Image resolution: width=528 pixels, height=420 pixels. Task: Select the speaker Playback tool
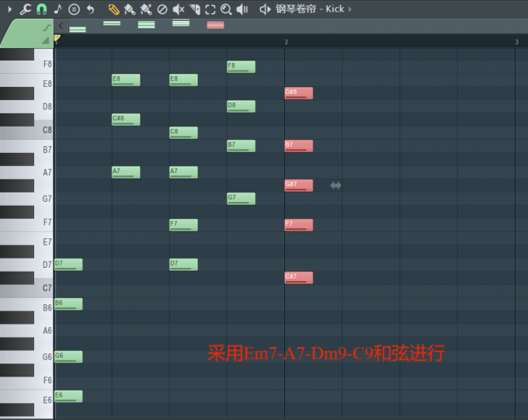coord(242,9)
